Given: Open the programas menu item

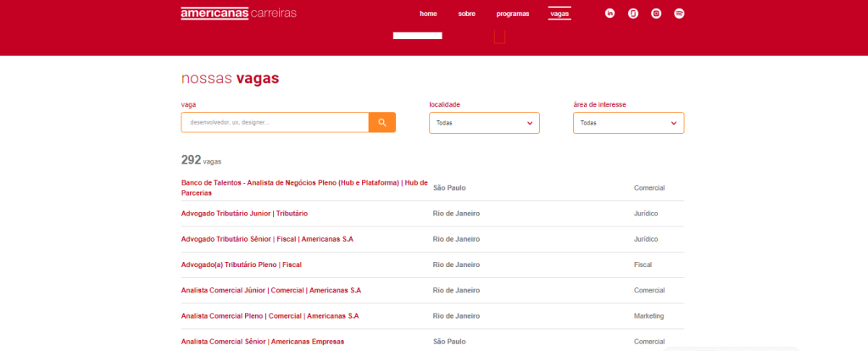Looking at the screenshot, I should (x=513, y=14).
